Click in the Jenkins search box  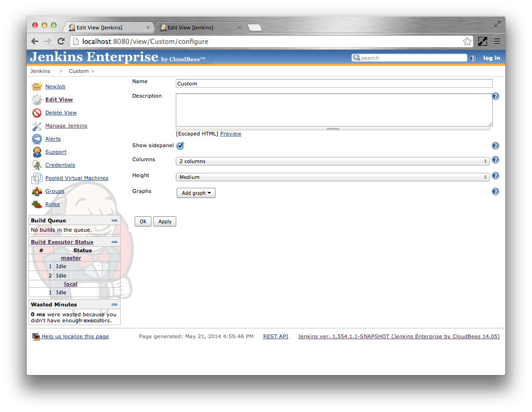(409, 58)
